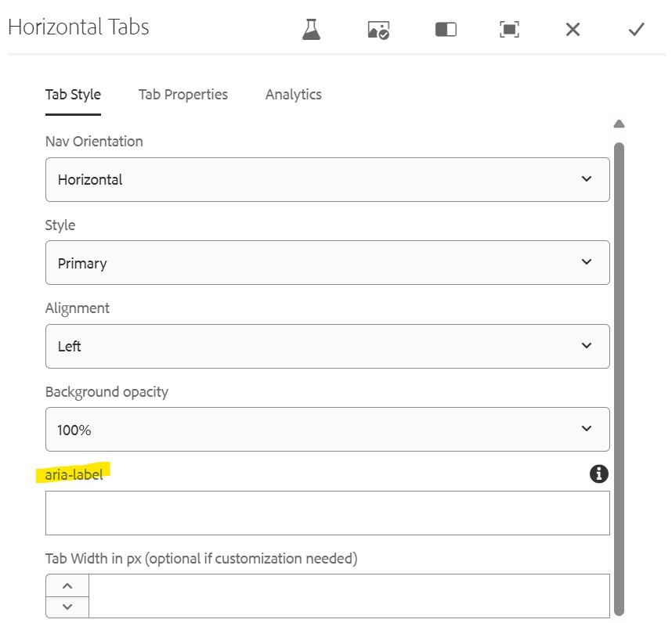Open the Nav Orientation dropdown

[x=327, y=179]
